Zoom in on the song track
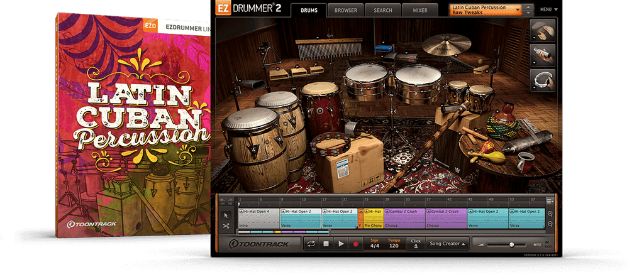The width and height of the screenshot is (644, 277). [550, 214]
